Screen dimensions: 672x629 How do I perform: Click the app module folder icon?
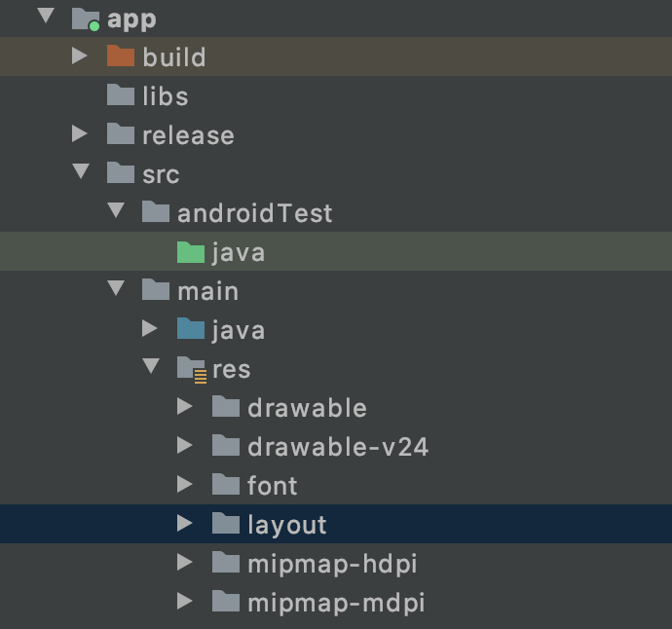(x=86, y=19)
